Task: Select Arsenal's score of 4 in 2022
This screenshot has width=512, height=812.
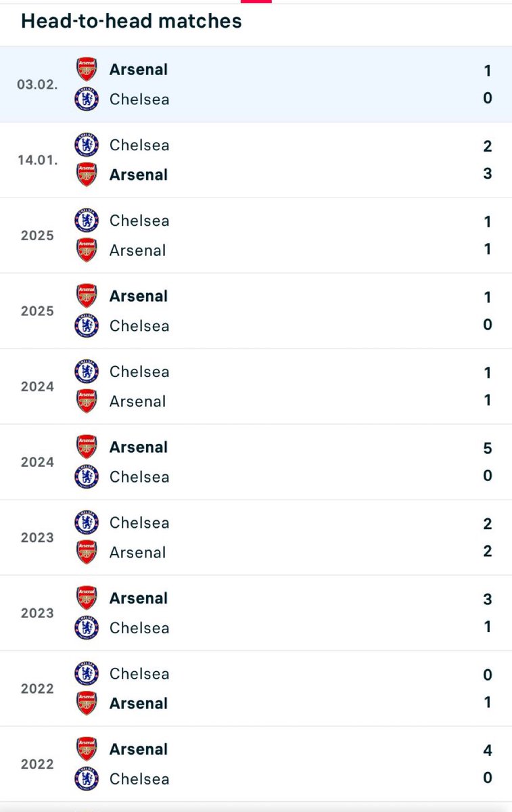Action: [x=488, y=750]
